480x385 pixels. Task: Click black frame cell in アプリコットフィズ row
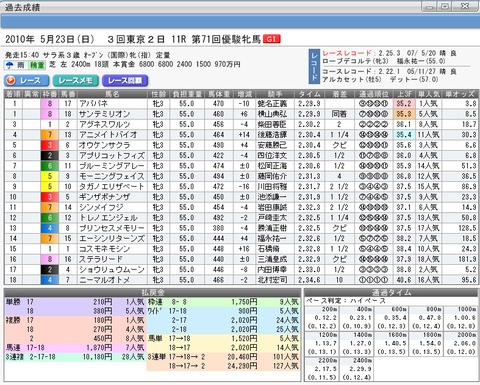[x=50, y=155]
